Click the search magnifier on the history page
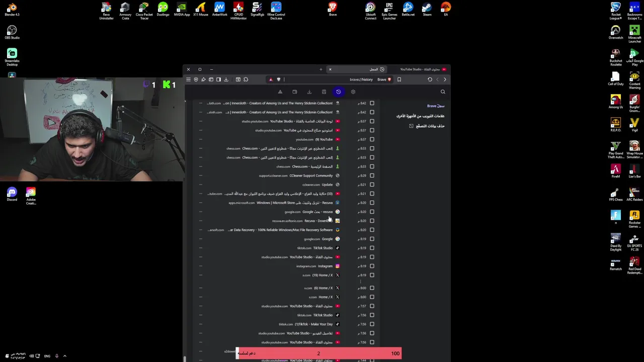Image resolution: width=644 pixels, height=362 pixels. [x=443, y=92]
